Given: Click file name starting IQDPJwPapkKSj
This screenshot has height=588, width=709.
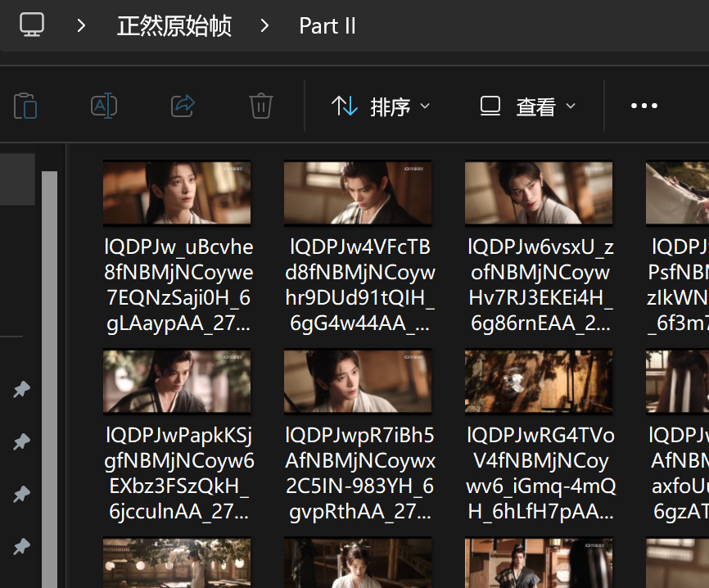Looking at the screenshot, I should (179, 473).
